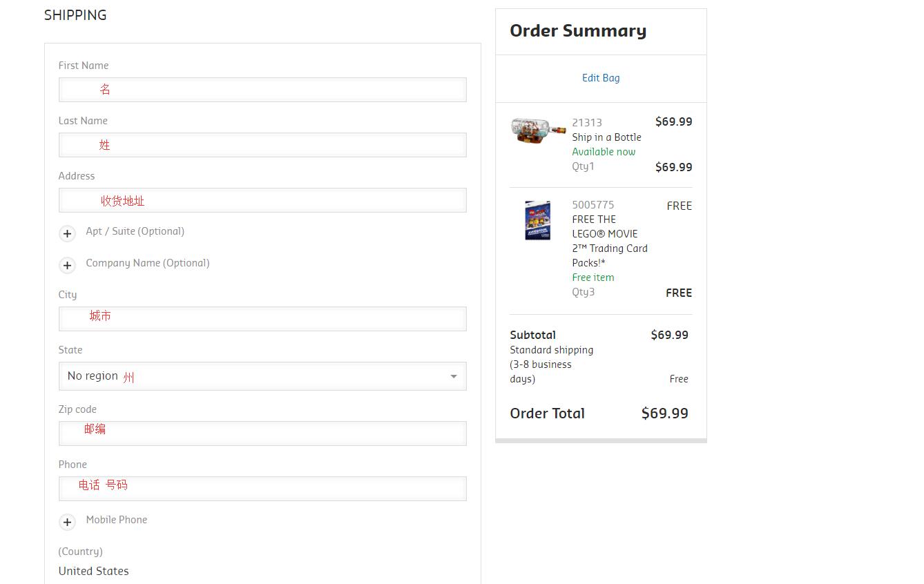Click Ship in a Bottle product name
The height and width of the screenshot is (584, 924).
tap(606, 137)
